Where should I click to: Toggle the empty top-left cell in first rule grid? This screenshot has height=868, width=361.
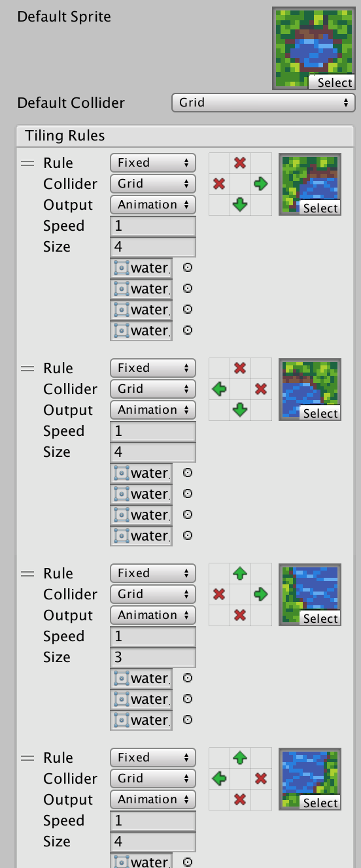[x=219, y=163]
